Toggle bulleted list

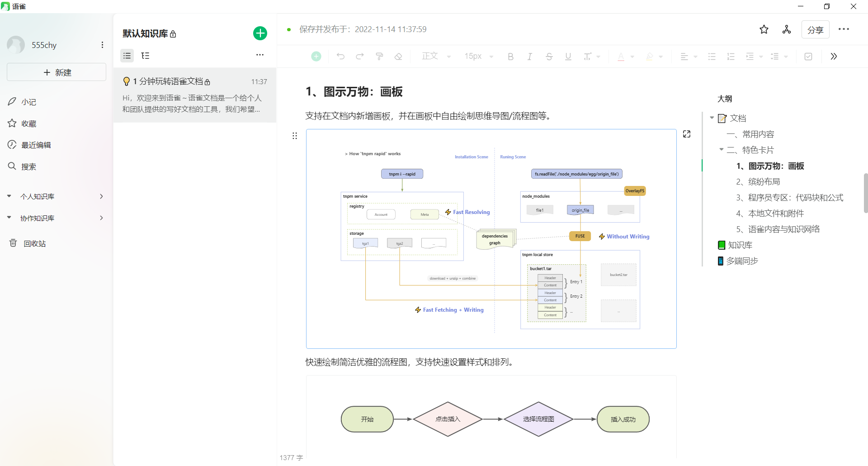click(712, 56)
